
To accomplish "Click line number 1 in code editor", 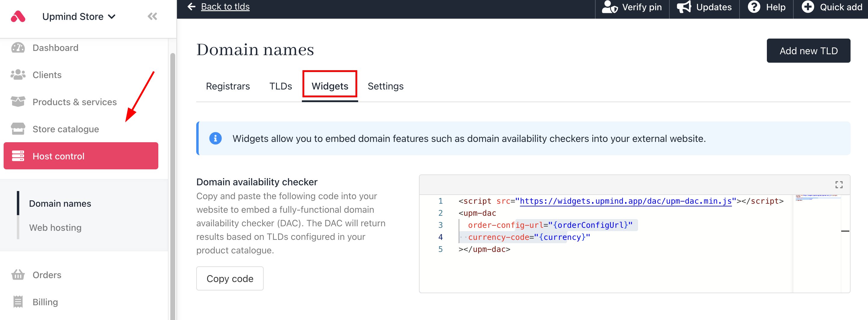I will (x=440, y=201).
